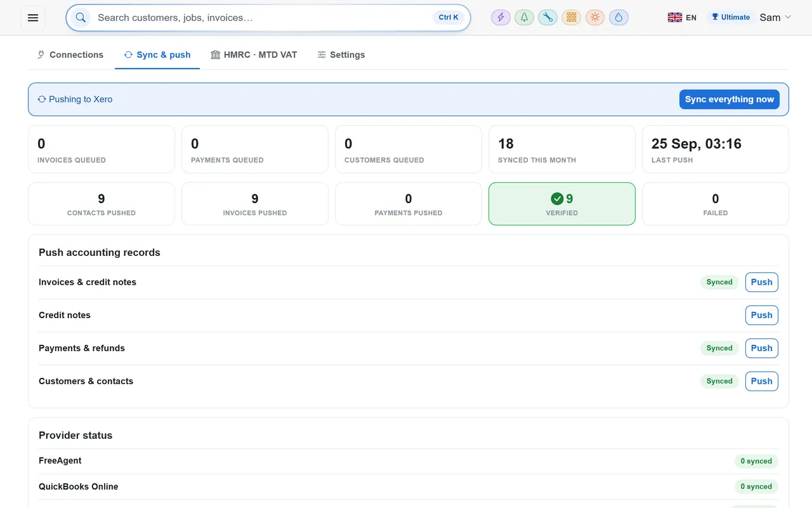Push the Credit notes row
The width and height of the screenshot is (812, 508).
point(761,315)
